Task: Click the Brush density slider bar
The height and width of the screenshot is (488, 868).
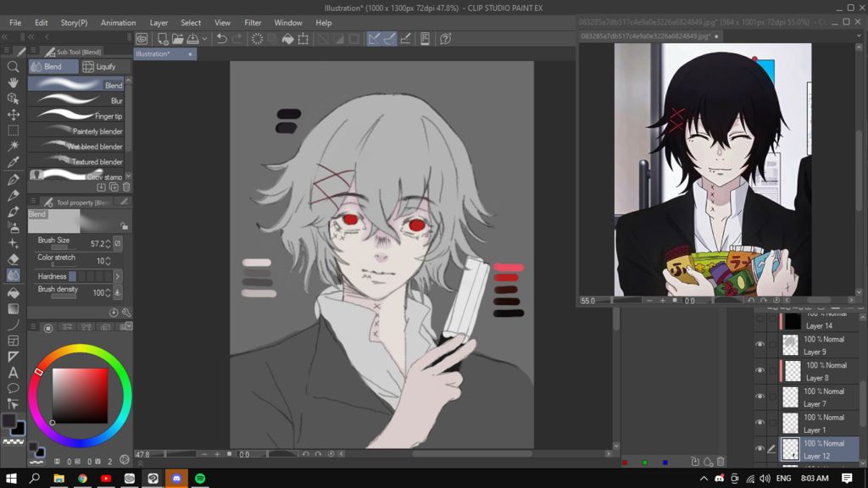Action: pyautogui.click(x=64, y=296)
